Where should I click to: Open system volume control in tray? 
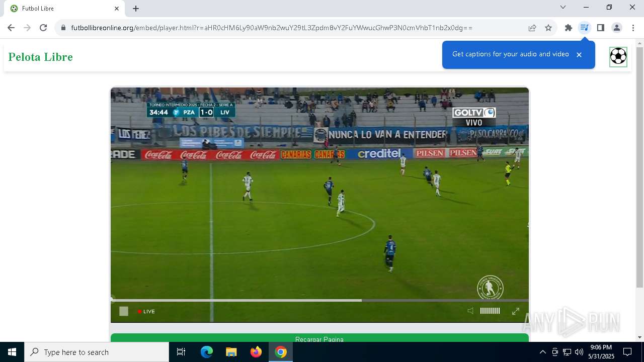(579, 352)
